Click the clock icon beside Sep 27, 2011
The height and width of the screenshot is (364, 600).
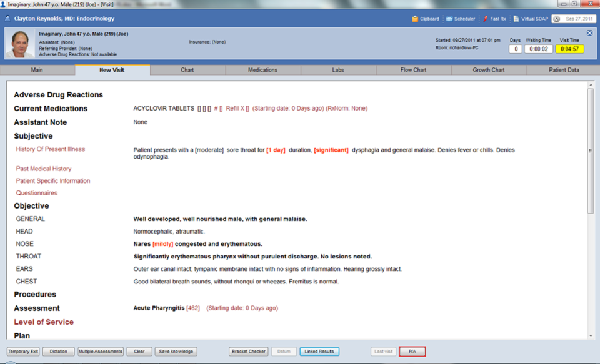(x=557, y=19)
